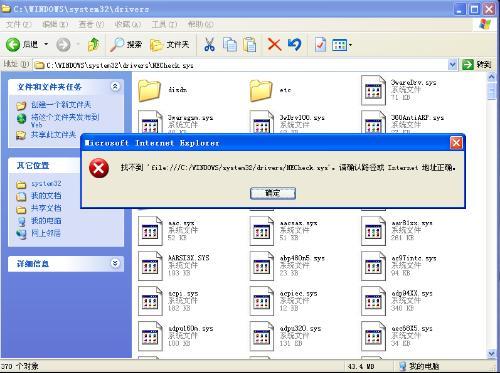Open the 工具(T) menu
500x373 pixels.
pos(164,24)
